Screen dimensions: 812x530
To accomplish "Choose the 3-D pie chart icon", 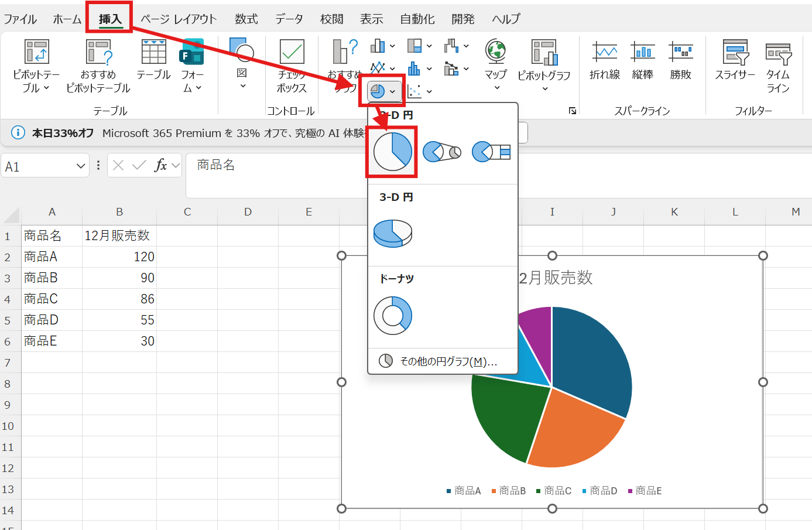I will (392, 233).
